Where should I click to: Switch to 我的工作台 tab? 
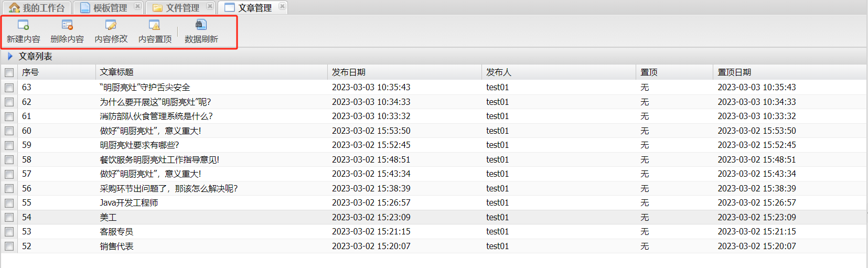pyautogui.click(x=37, y=8)
